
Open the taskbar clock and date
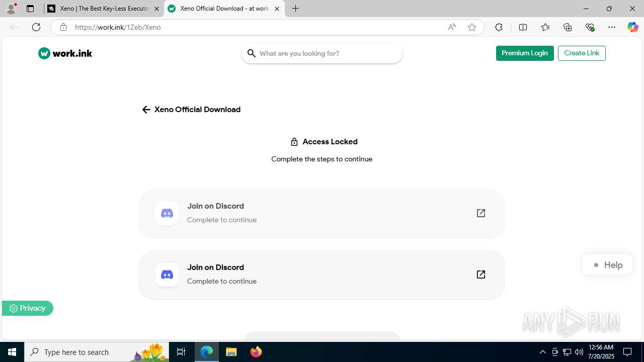pos(601,352)
